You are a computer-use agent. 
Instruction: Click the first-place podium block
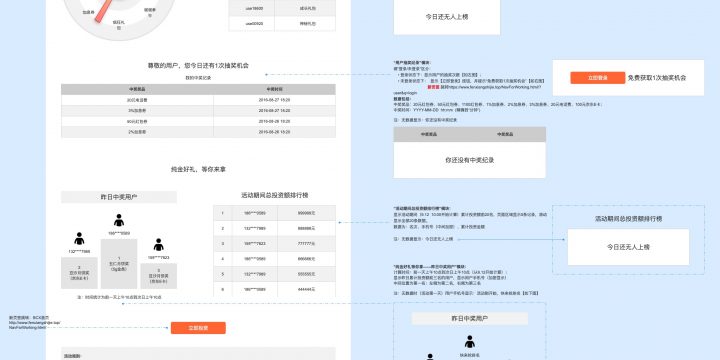119,264
